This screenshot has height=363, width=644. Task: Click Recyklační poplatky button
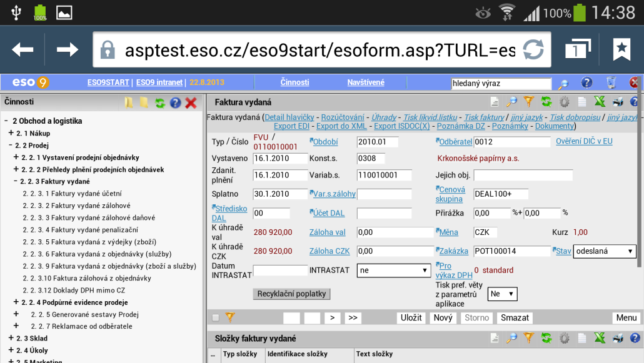291,294
